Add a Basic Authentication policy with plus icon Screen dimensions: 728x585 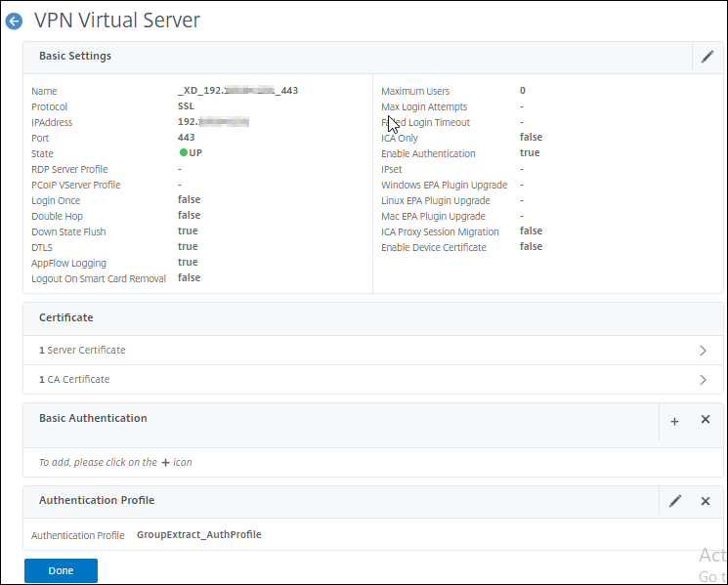tap(674, 420)
